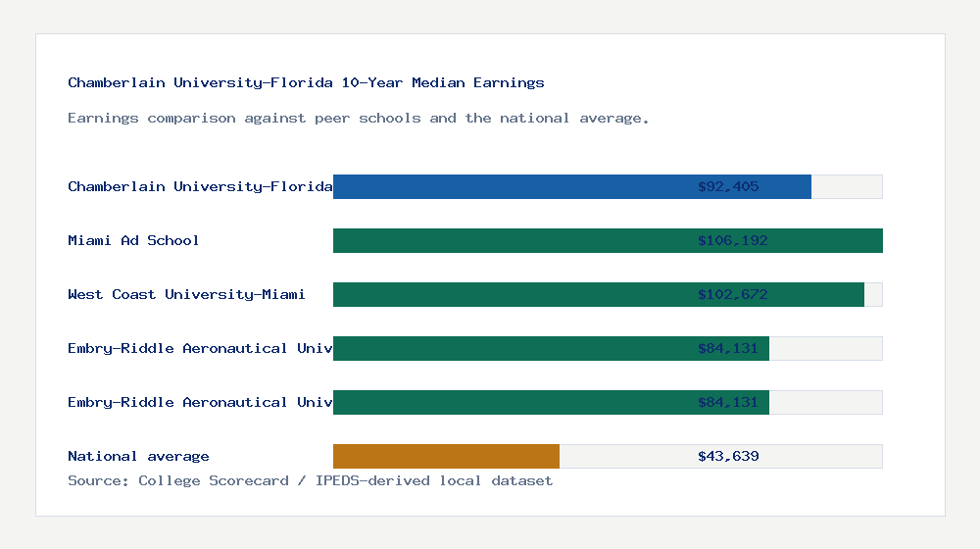Click the $92,405 value label
This screenshot has height=549, width=980.
point(728,186)
